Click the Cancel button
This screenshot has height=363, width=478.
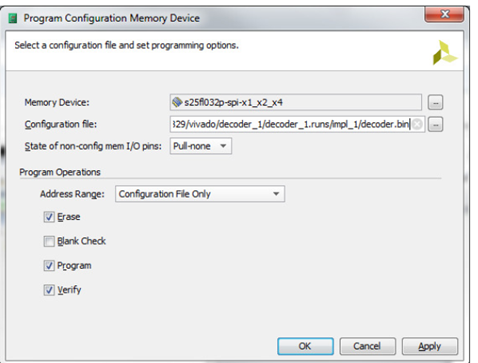pos(367,346)
